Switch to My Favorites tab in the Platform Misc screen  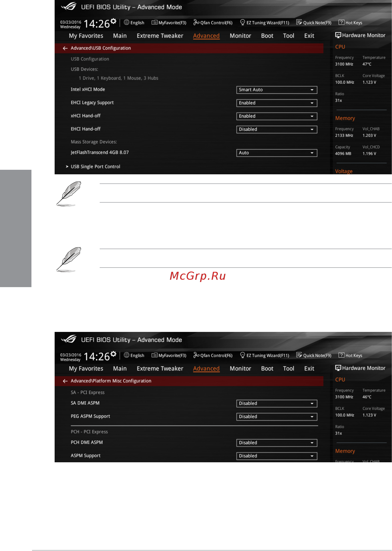click(x=86, y=368)
